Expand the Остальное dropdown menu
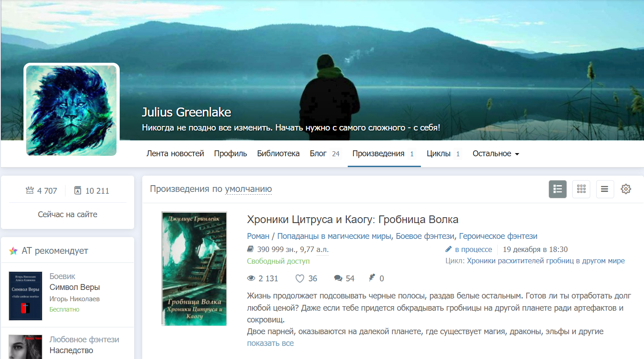Image resolution: width=644 pixels, height=359 pixels. [x=496, y=154]
